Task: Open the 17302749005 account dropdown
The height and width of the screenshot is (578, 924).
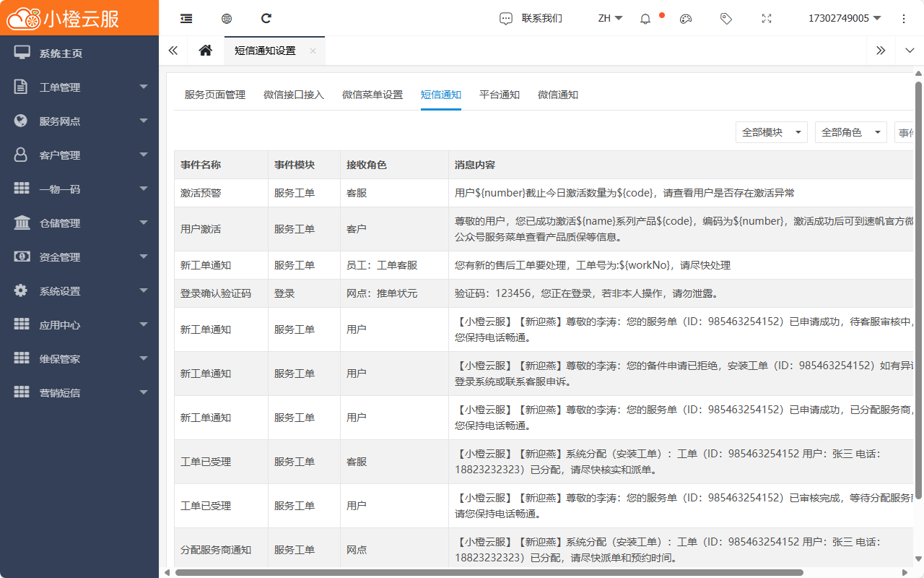Action: (845, 19)
